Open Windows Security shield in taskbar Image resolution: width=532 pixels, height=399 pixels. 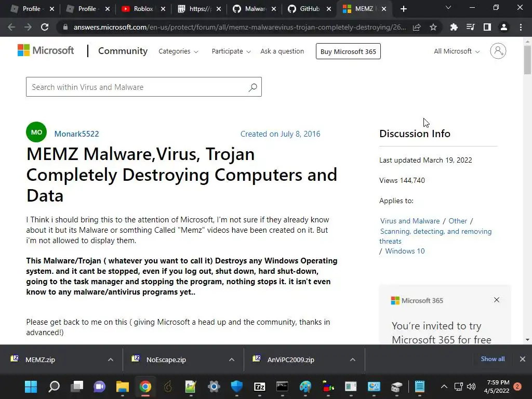point(237,387)
